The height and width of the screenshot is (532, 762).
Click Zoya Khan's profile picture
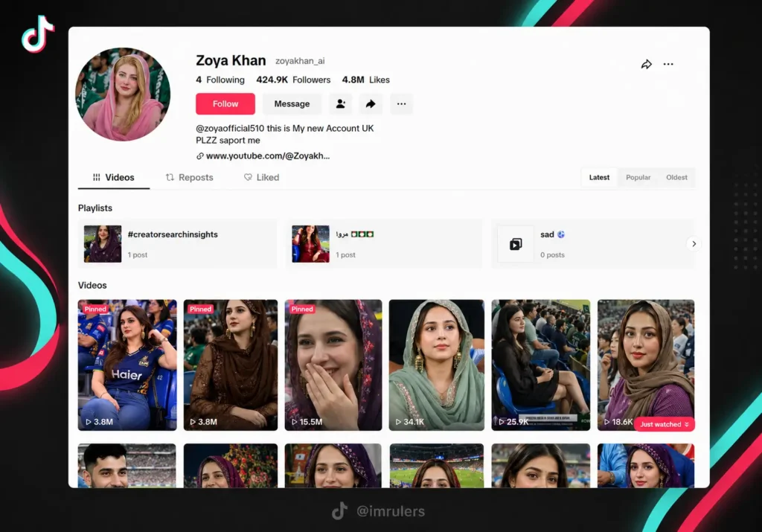click(x=123, y=94)
